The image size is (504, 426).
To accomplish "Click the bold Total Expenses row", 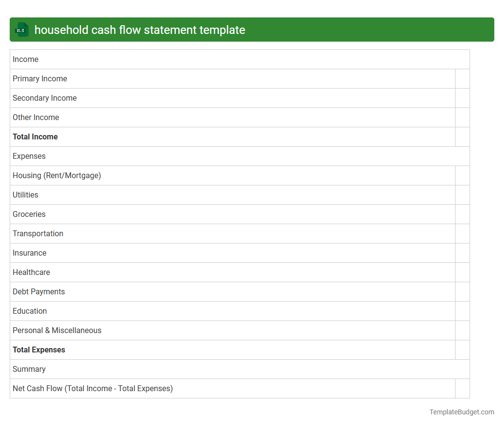I will 39,350.
